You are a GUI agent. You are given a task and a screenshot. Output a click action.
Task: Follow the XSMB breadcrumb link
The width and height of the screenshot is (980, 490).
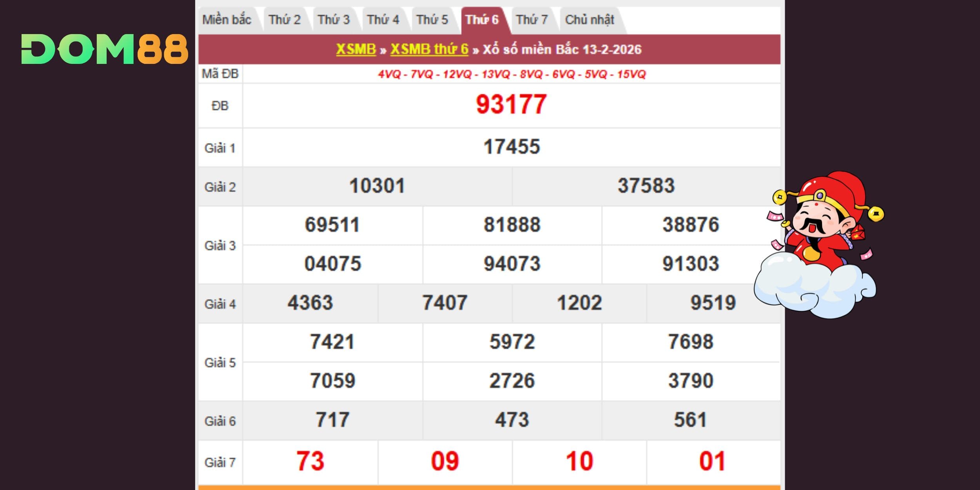(356, 49)
